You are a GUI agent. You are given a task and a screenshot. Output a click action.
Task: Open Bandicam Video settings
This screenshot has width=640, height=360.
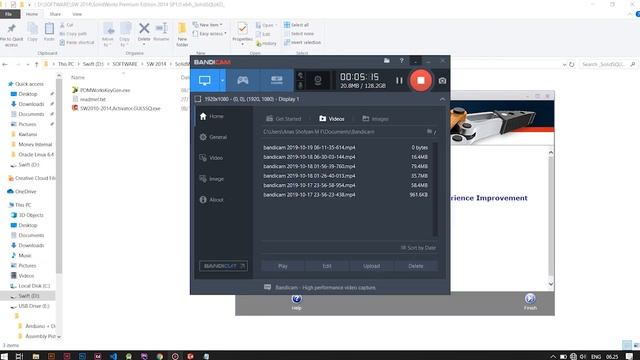point(211,158)
